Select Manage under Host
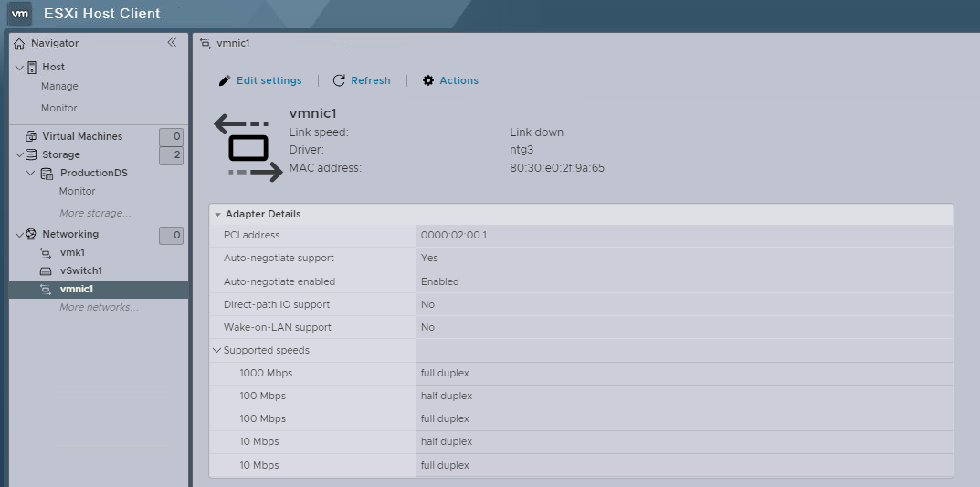 click(x=59, y=86)
